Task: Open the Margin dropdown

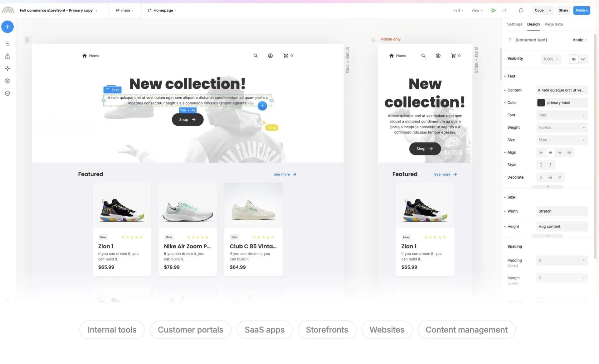Action: click(x=562, y=278)
